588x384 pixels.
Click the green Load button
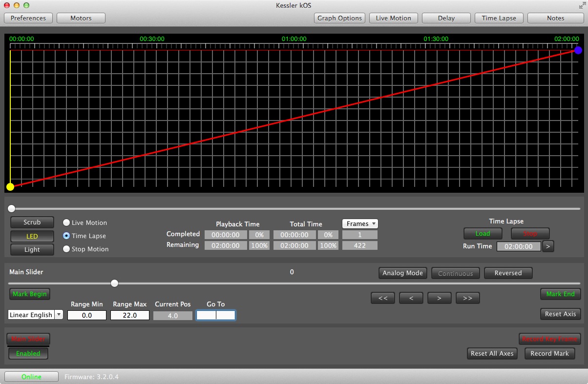[483, 233]
